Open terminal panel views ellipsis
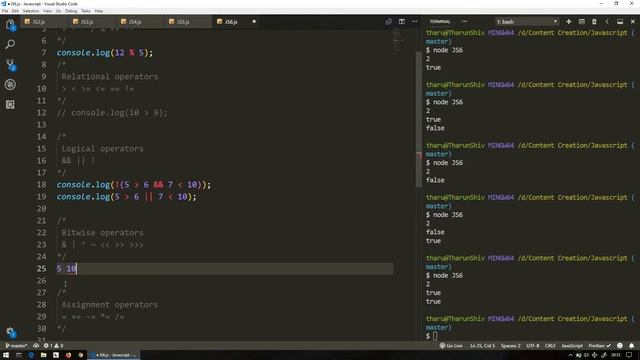 tap(464, 22)
